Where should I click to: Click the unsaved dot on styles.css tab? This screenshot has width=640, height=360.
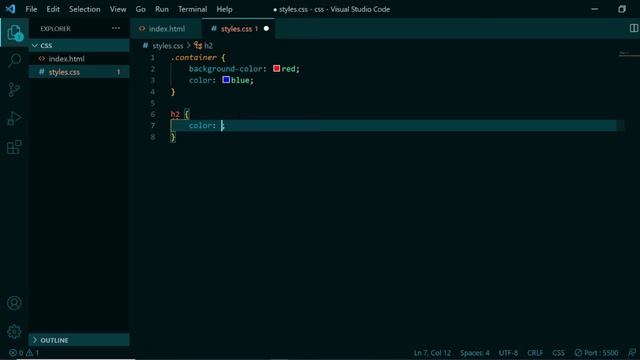click(266, 29)
